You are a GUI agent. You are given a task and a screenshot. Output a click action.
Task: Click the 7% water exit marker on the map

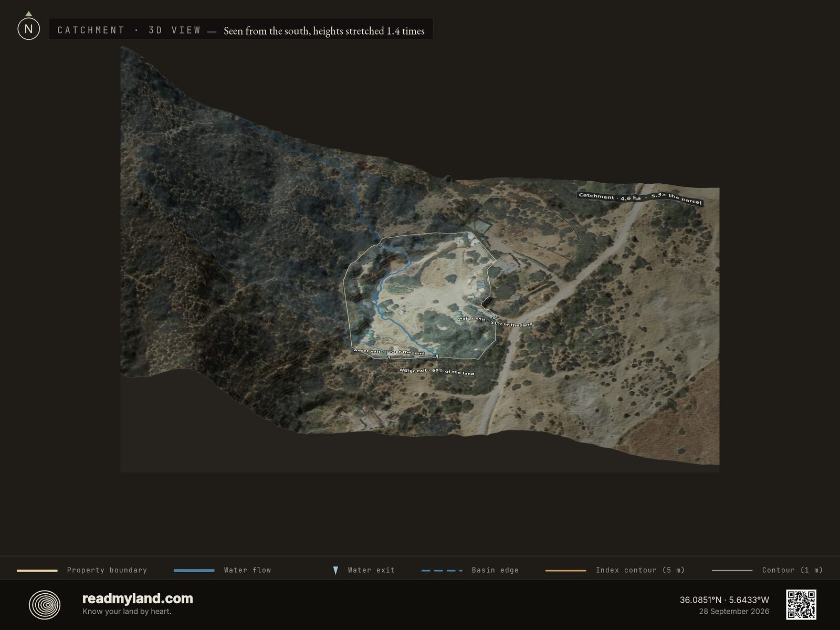tap(389, 357)
